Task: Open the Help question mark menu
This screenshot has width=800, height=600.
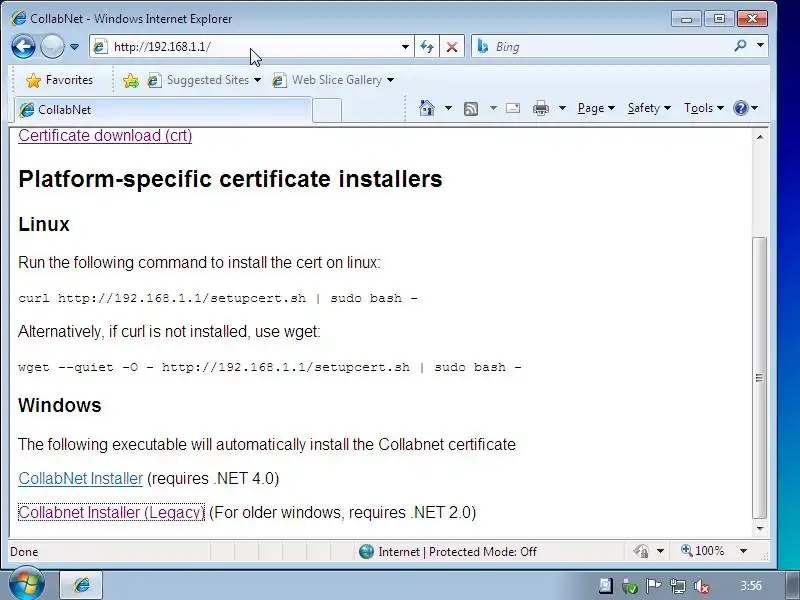Action: click(746, 108)
